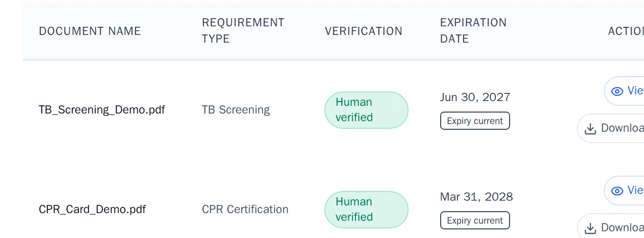Click Human verified badge for CPR Certification
This screenshot has height=238, width=644.
click(x=366, y=210)
